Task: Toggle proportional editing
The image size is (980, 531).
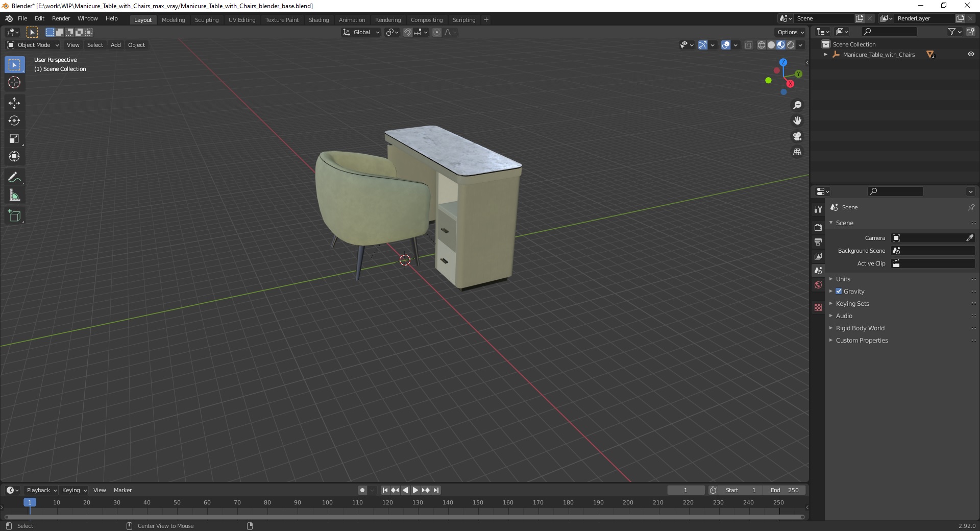Action: coord(437,32)
